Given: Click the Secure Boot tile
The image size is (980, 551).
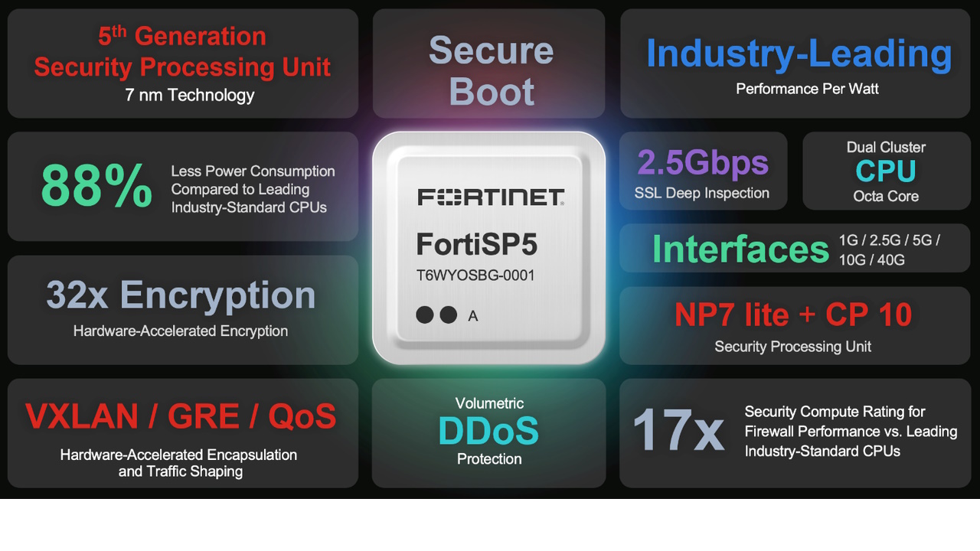Looking at the screenshot, I should coord(489,70).
